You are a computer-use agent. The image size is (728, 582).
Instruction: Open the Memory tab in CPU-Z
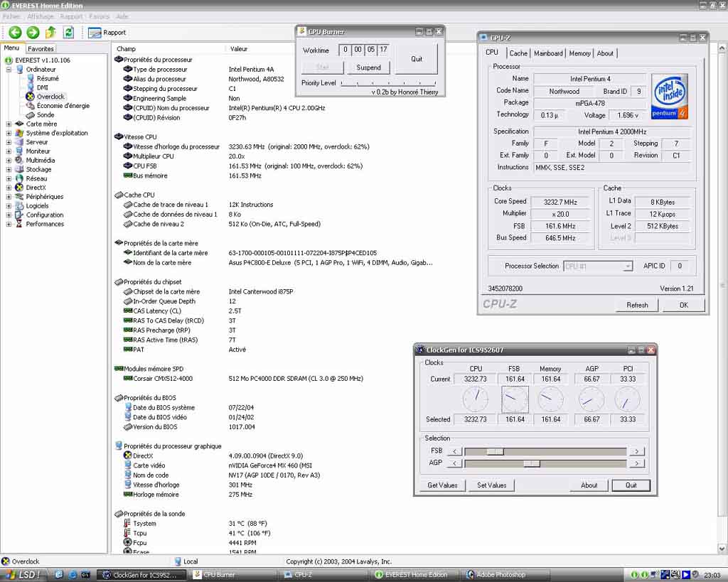580,53
